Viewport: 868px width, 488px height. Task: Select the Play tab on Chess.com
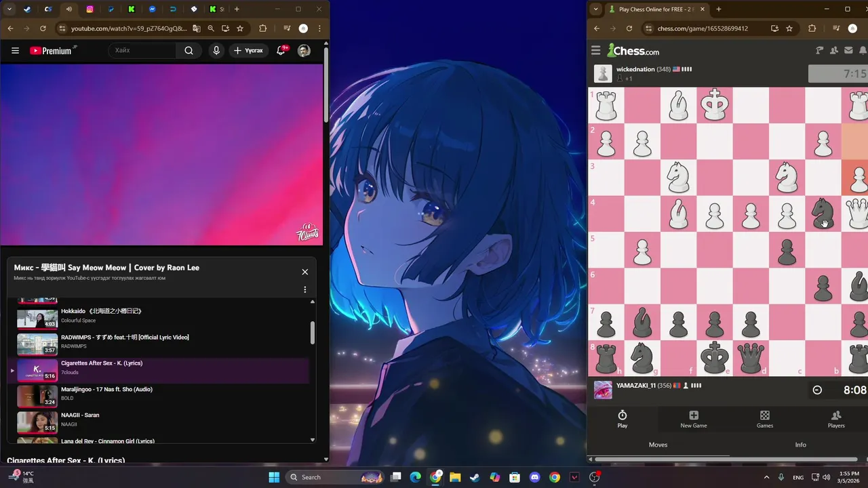click(x=623, y=420)
